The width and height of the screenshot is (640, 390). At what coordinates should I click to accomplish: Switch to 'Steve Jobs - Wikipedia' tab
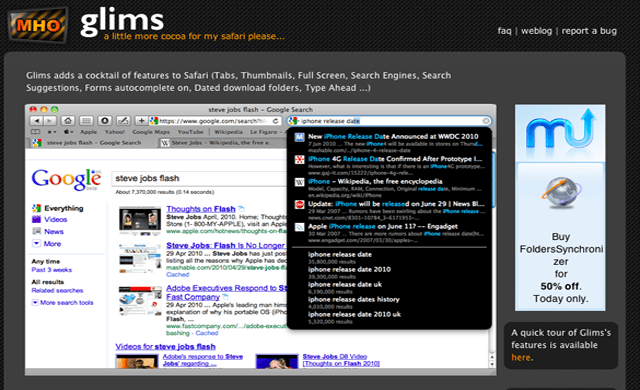coord(221,143)
